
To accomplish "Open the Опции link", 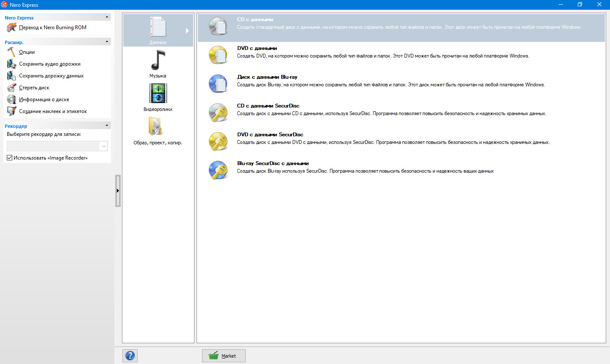I will point(27,52).
